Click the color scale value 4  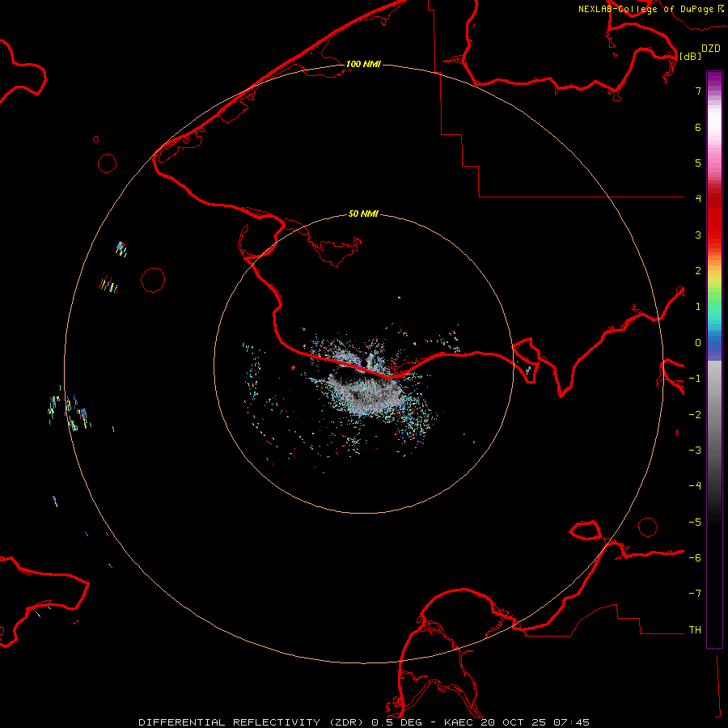click(x=698, y=198)
